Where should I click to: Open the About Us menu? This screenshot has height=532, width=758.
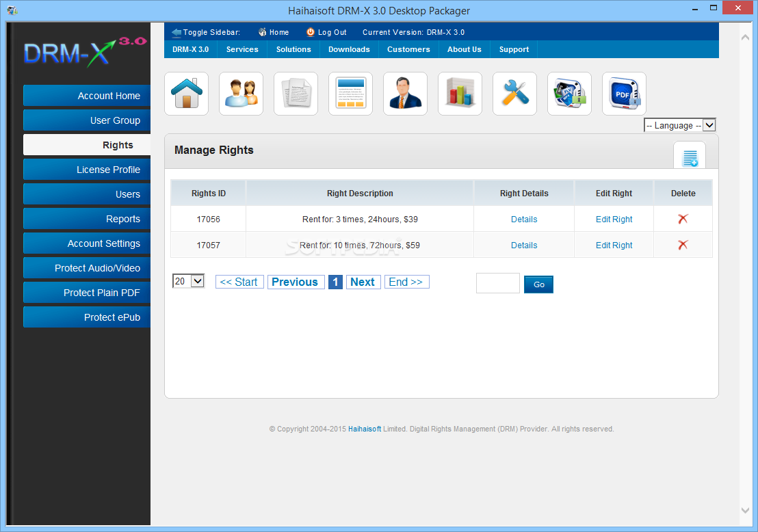coord(464,49)
